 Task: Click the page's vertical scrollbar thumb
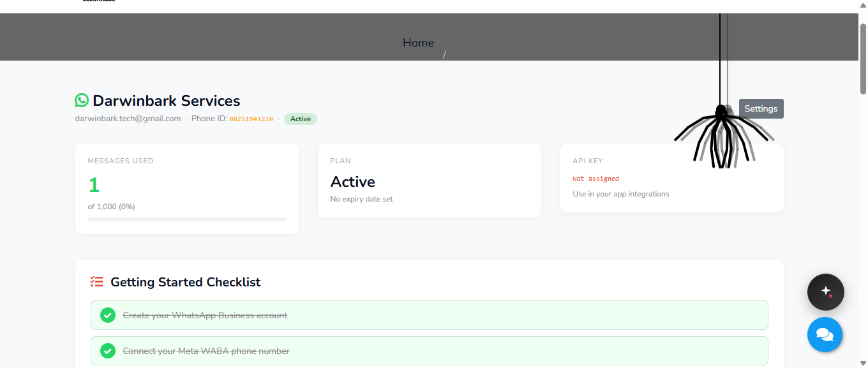pyautogui.click(x=863, y=59)
